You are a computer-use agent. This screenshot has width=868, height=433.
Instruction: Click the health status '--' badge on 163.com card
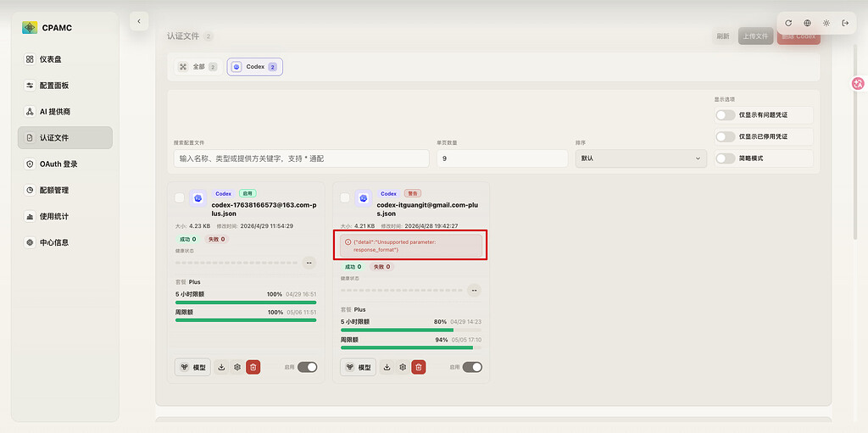[309, 263]
